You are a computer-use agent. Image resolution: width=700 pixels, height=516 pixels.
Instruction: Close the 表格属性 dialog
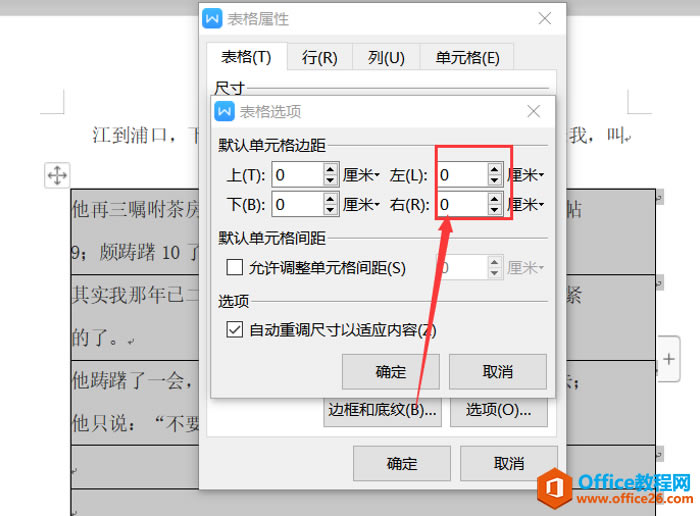tap(545, 18)
